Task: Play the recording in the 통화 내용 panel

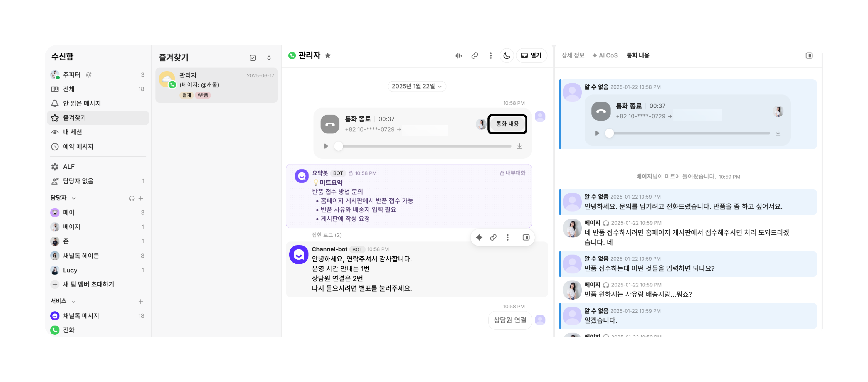Action: click(x=597, y=134)
